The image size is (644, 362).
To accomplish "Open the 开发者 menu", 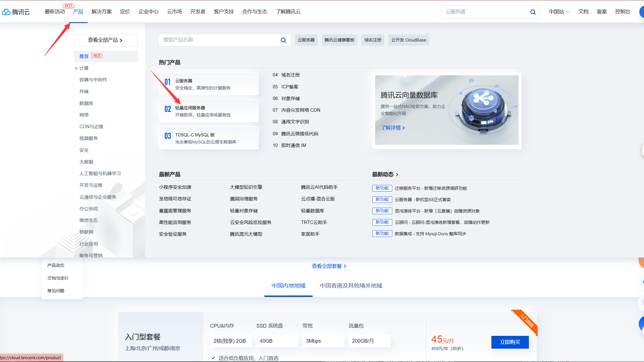I will coord(198,12).
